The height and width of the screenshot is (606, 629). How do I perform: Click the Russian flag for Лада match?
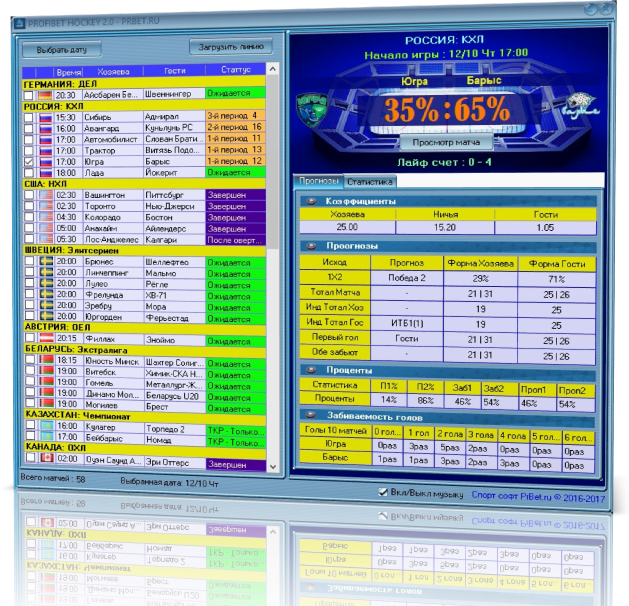(x=46, y=173)
